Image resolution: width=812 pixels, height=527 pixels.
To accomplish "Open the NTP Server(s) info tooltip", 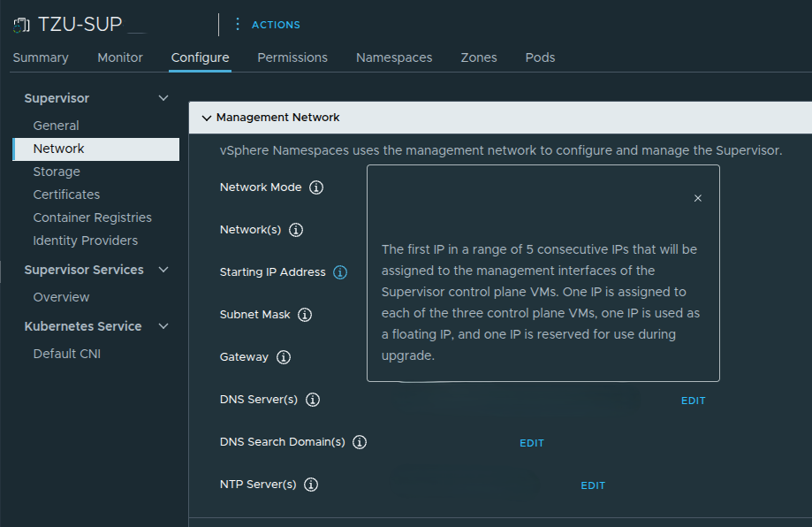I will (x=310, y=485).
